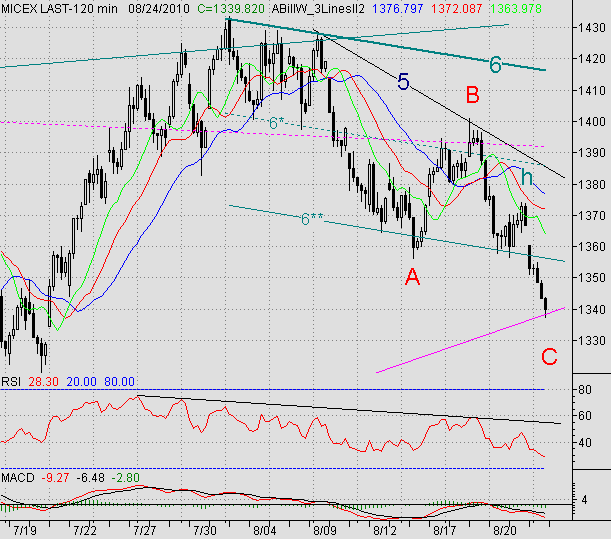Click the MACD value -9.27
611x539 pixels.
coord(55,477)
